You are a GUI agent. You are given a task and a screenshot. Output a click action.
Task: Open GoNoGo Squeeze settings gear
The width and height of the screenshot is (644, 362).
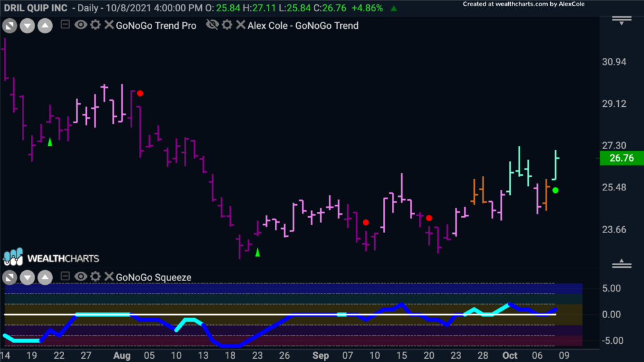pos(96,277)
